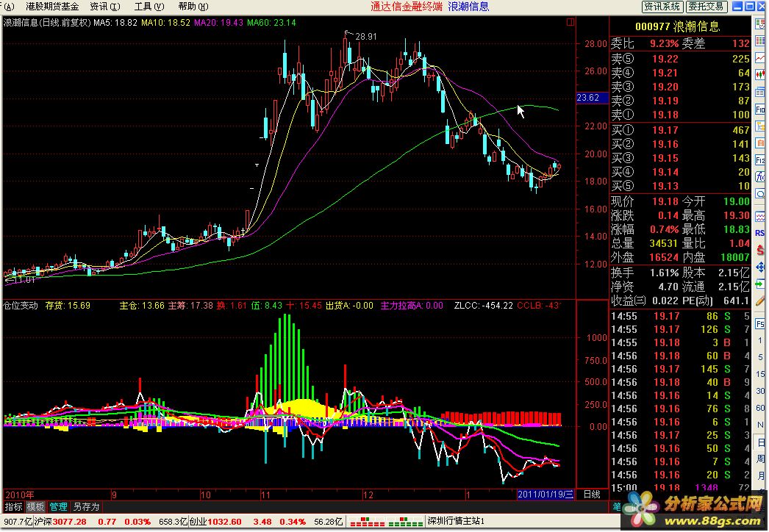Select the 30 minute period in sidebar
Image resolution: width=769 pixels, height=532 pixels.
tap(760, 391)
